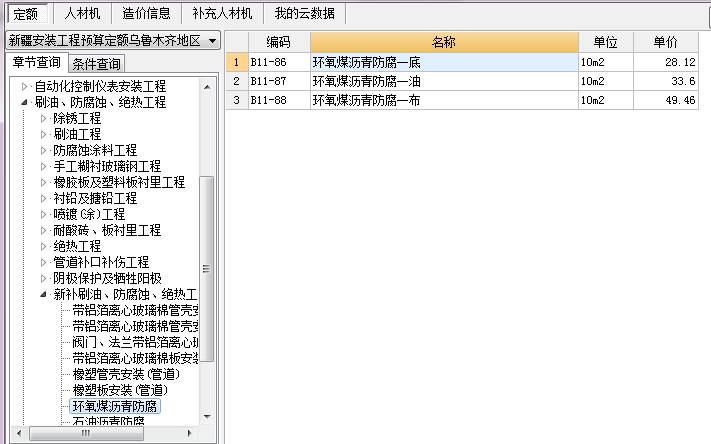This screenshot has height=444, width=711.
Task: Expand the 耐酸砖、板衬里工程 node
Action: coord(44,230)
